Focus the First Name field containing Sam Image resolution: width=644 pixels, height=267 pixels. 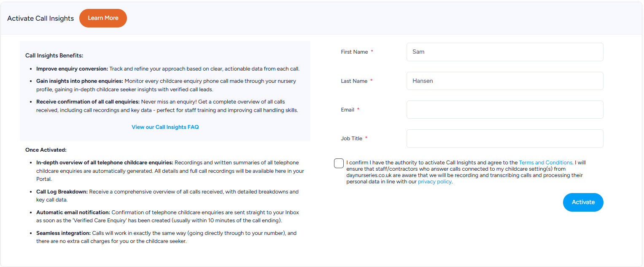coord(505,52)
